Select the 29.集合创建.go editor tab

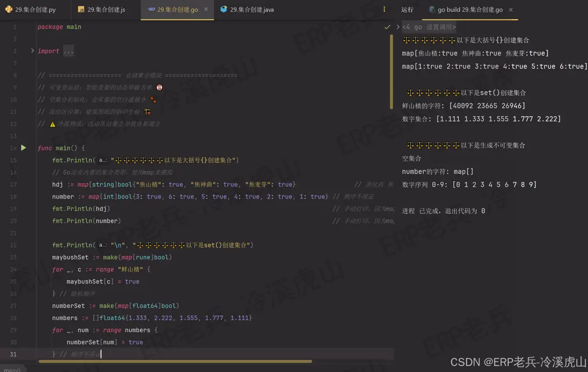tap(177, 10)
